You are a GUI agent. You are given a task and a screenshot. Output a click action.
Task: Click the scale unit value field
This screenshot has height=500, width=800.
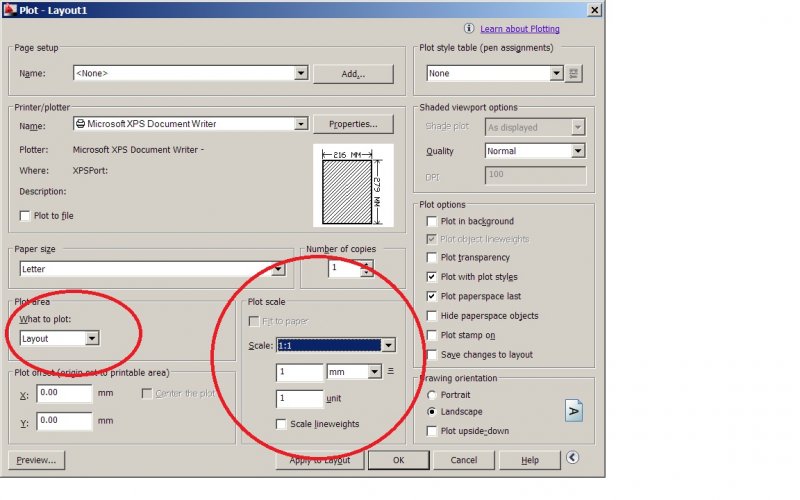click(299, 398)
